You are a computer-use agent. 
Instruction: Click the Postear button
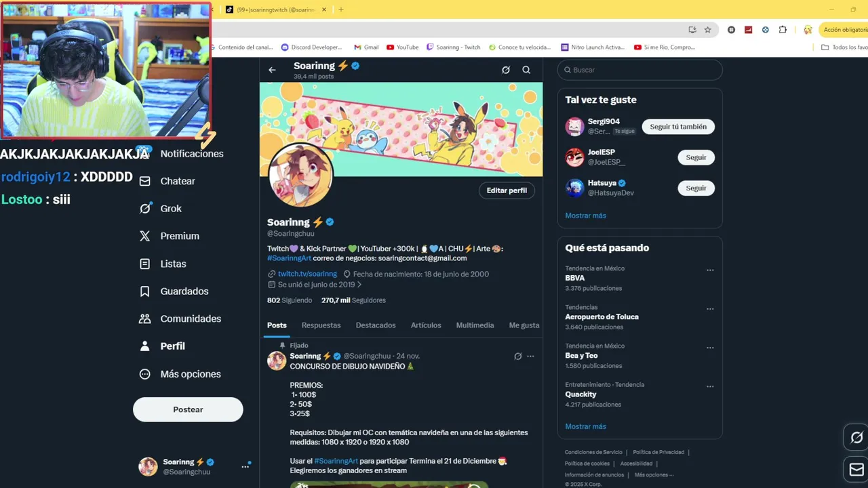pyautogui.click(x=188, y=409)
